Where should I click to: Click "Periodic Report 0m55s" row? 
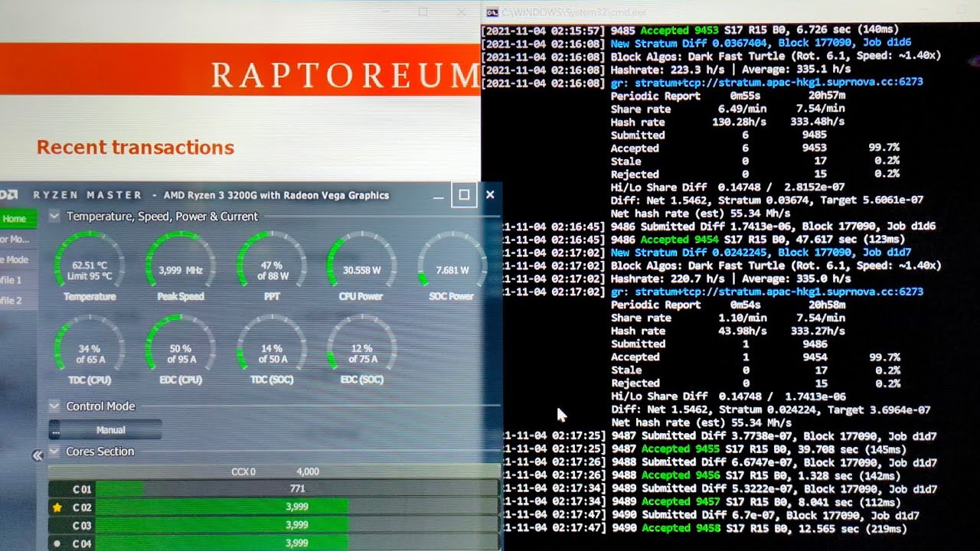click(728, 96)
